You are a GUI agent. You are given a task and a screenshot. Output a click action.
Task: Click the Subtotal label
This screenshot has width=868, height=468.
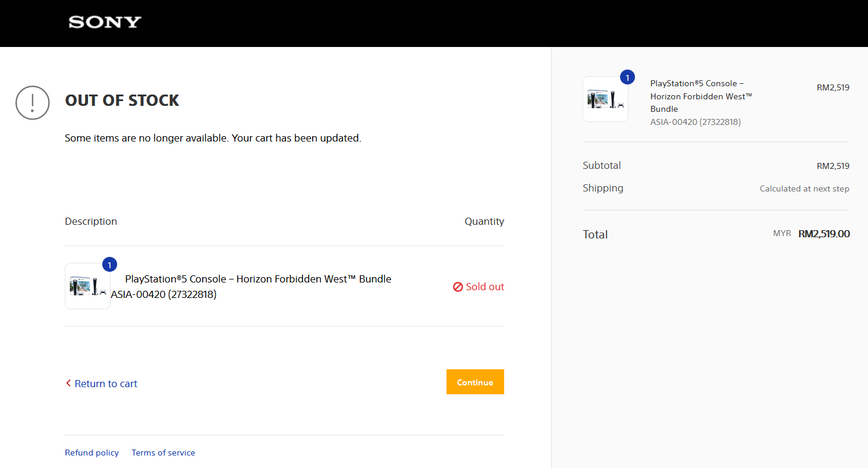602,165
